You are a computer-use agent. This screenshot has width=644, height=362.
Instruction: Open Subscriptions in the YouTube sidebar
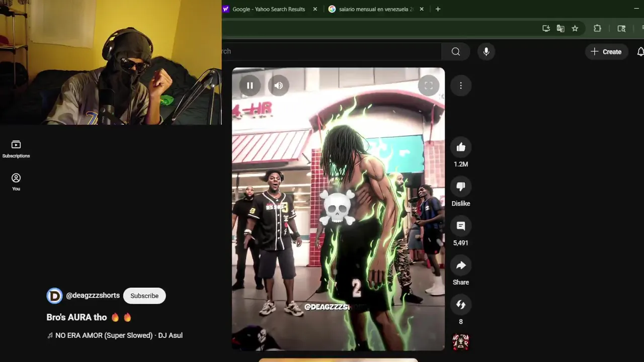click(x=16, y=149)
